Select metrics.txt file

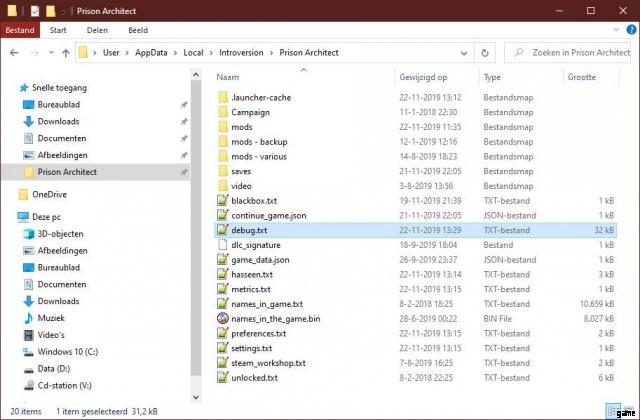[x=251, y=289]
